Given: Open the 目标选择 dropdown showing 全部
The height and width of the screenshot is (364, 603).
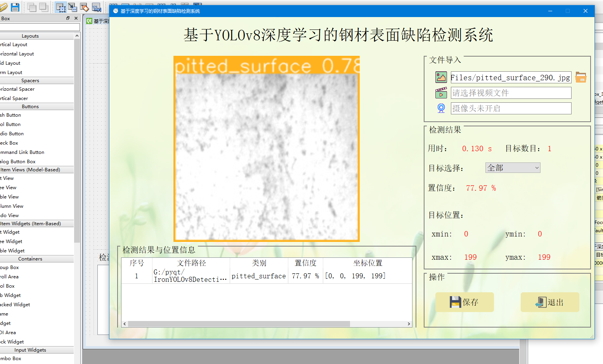Looking at the screenshot, I should (513, 168).
